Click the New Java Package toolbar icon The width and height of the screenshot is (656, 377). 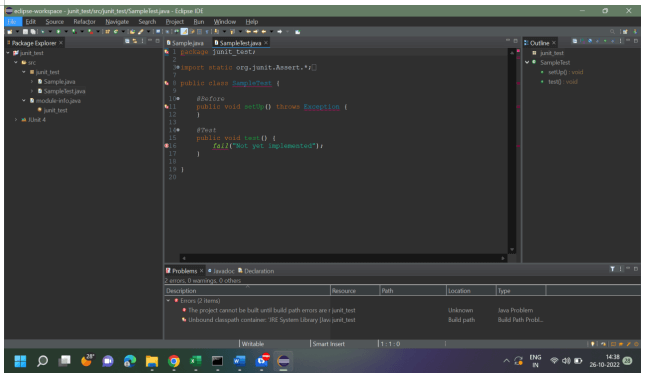[108, 32]
